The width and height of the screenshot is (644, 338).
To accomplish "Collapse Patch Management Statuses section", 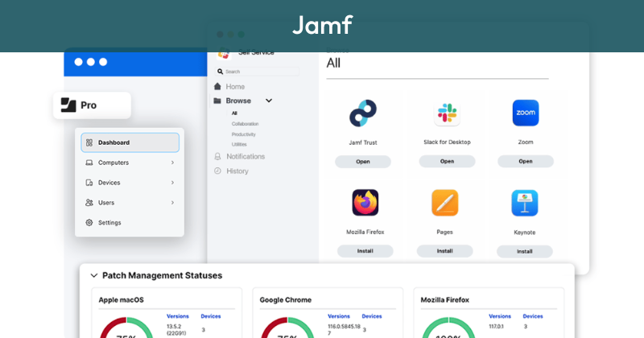I will pyautogui.click(x=93, y=275).
